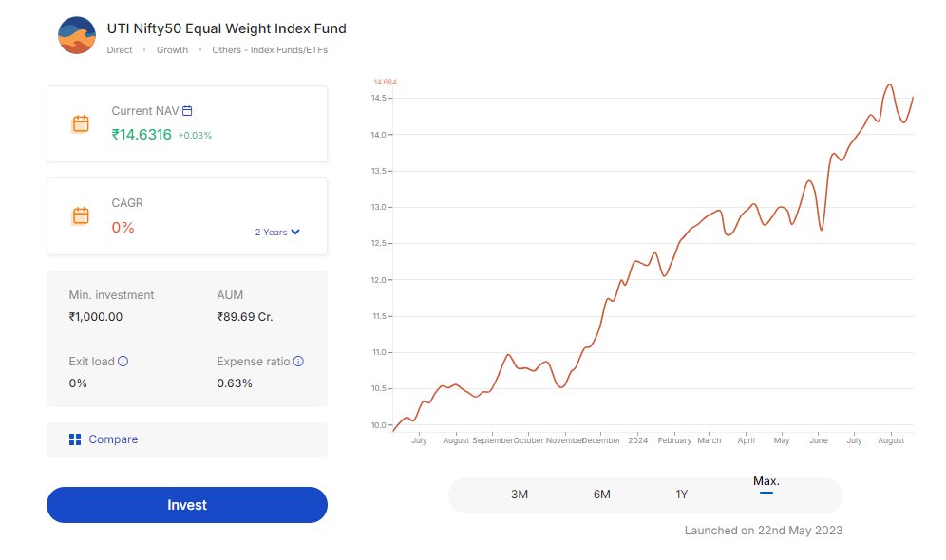Click the 14.684 max value label on chart
This screenshot has height=560, width=946.
click(385, 82)
